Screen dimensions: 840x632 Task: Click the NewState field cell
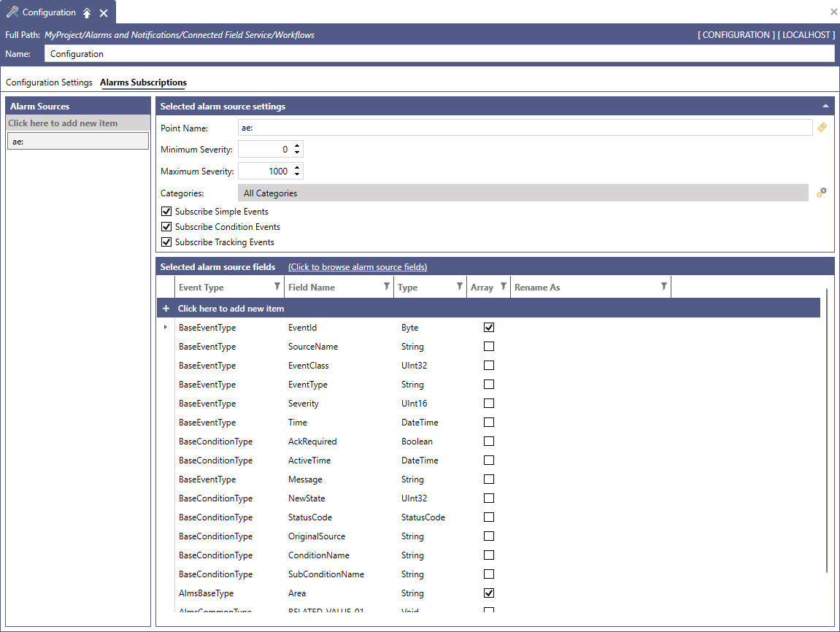tap(307, 498)
